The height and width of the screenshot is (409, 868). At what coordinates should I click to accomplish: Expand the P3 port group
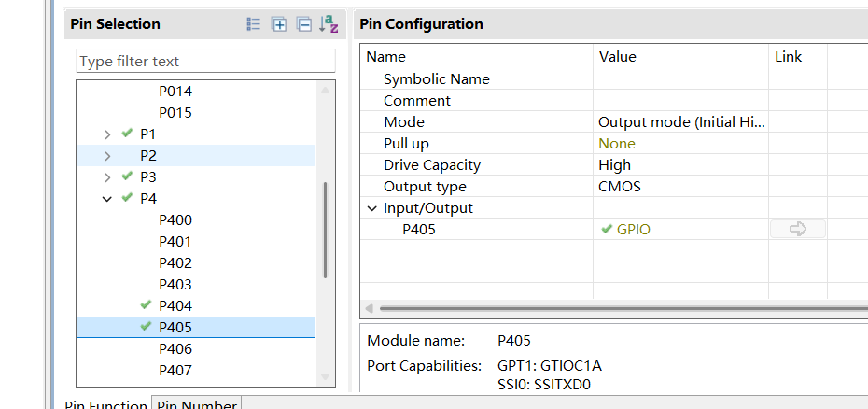tap(107, 177)
